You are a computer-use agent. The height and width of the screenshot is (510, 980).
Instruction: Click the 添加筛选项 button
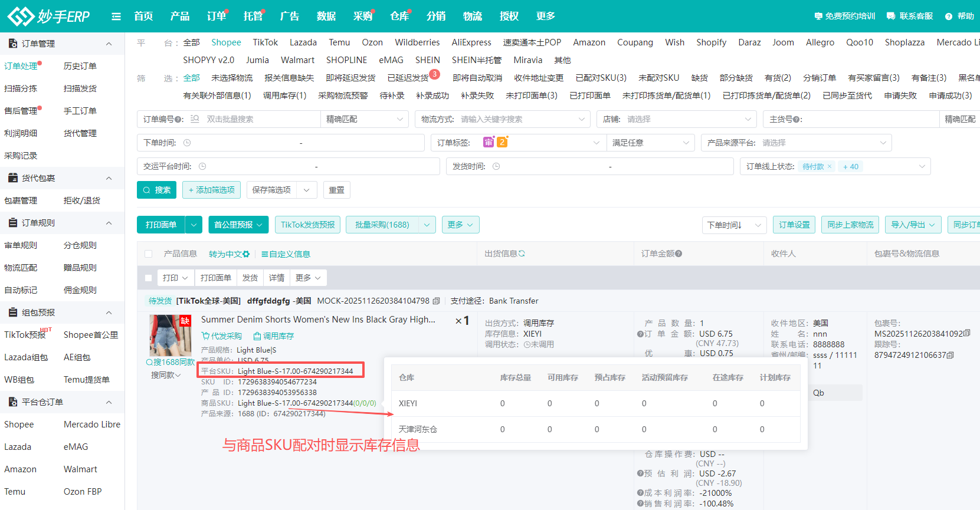[211, 190]
